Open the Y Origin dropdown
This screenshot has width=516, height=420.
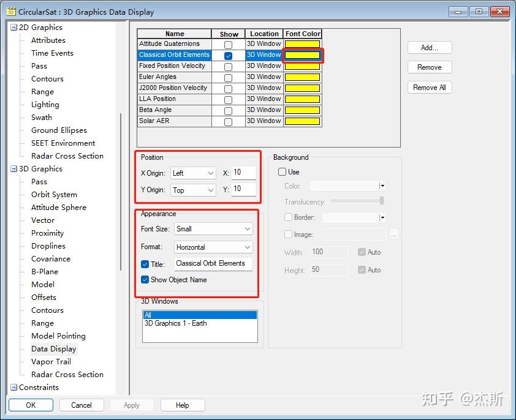(193, 190)
